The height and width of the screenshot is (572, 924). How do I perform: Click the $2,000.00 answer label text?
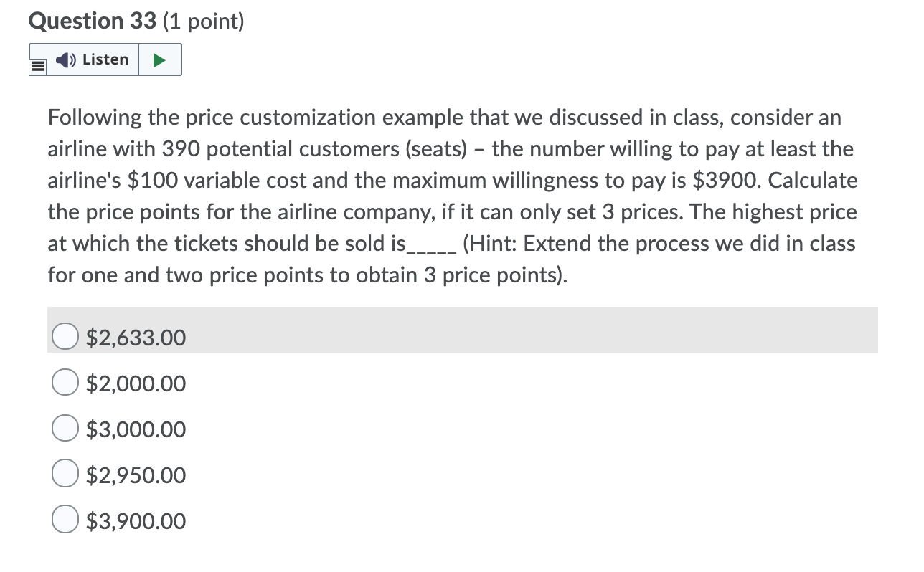coord(136,383)
